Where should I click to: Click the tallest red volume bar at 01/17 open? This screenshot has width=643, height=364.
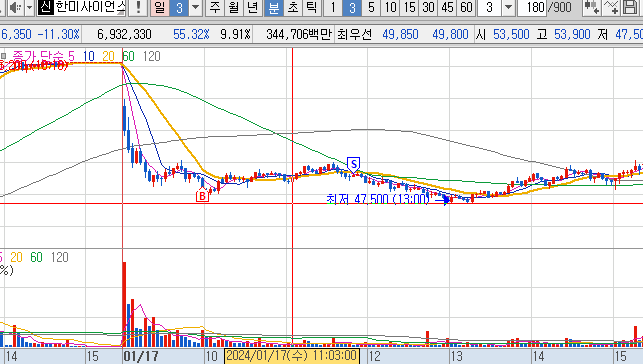pos(124,304)
